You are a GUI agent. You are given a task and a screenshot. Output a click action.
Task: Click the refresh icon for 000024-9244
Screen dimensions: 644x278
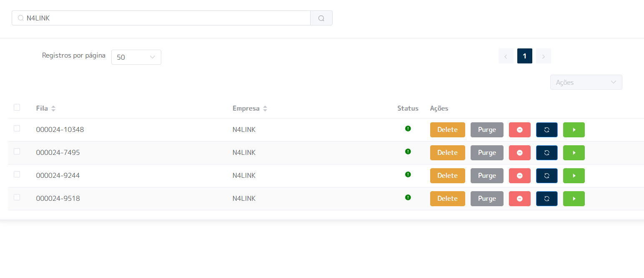pyautogui.click(x=547, y=176)
